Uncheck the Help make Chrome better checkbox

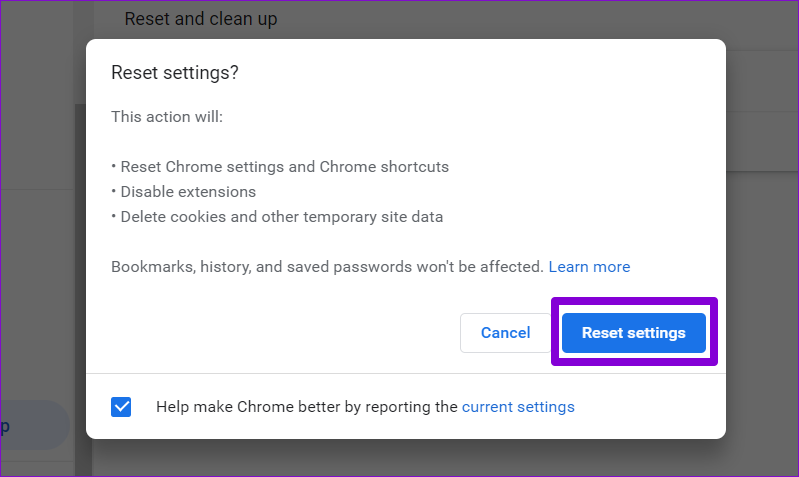pos(121,407)
